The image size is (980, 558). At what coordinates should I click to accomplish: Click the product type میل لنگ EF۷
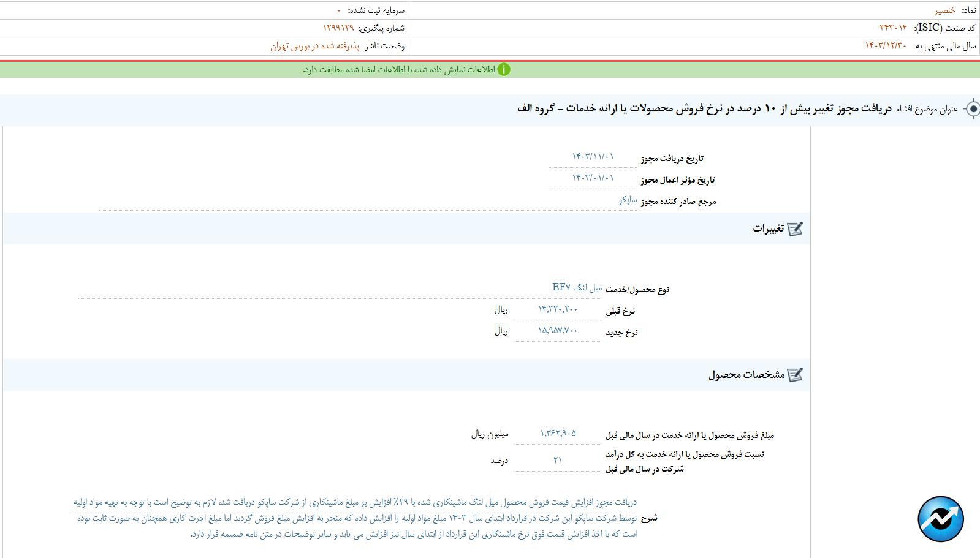coord(577,287)
